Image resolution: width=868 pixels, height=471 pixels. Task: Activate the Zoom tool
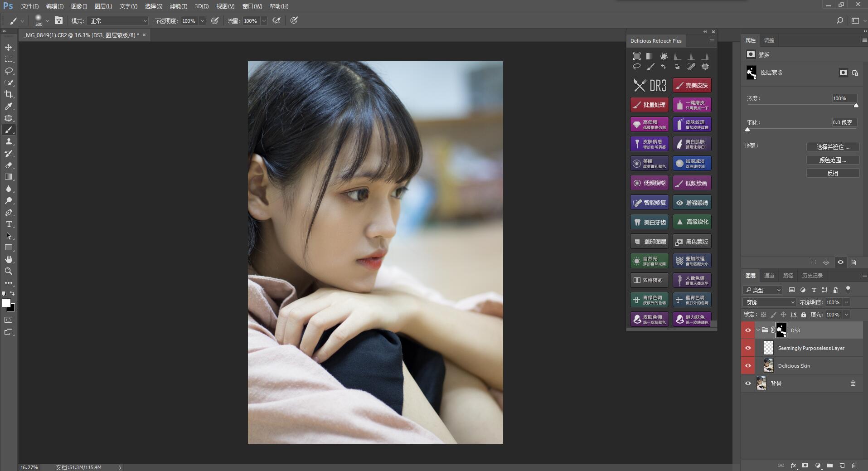pyautogui.click(x=9, y=271)
